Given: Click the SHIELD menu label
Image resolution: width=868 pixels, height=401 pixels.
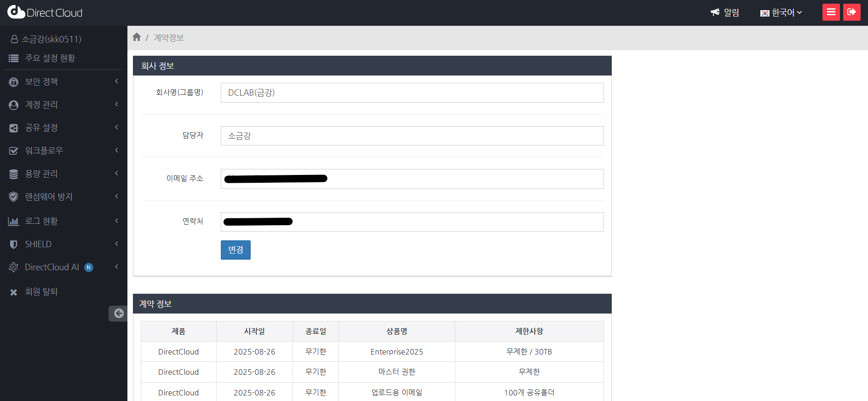Looking at the screenshot, I should coord(38,244).
